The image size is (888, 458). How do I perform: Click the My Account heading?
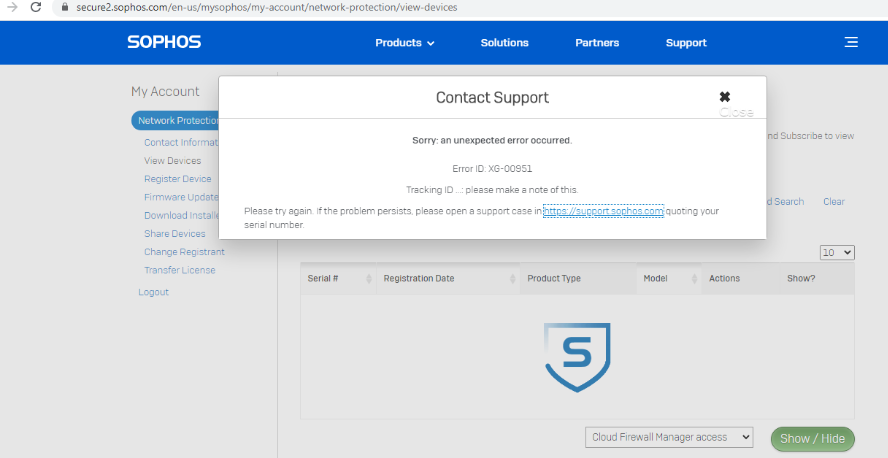tap(165, 91)
